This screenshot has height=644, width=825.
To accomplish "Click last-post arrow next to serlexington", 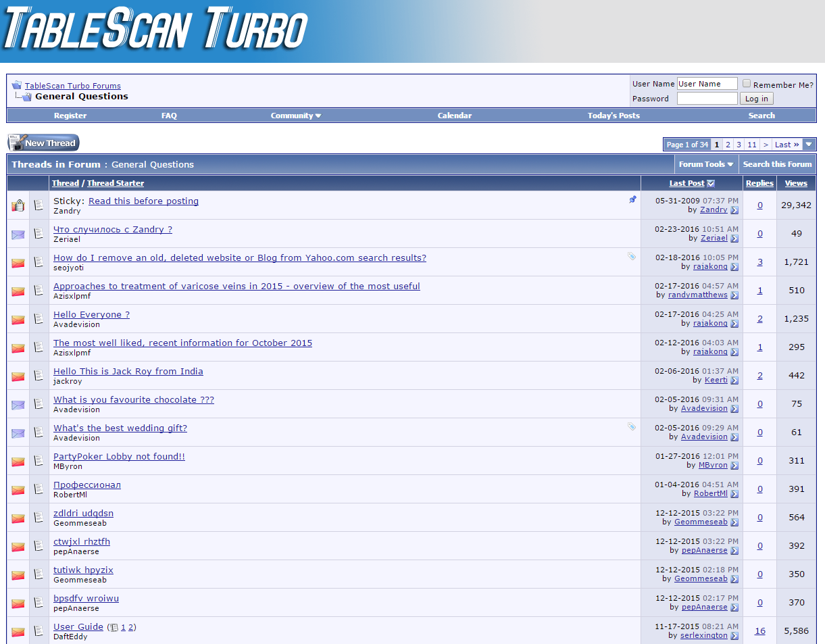I will coord(734,636).
